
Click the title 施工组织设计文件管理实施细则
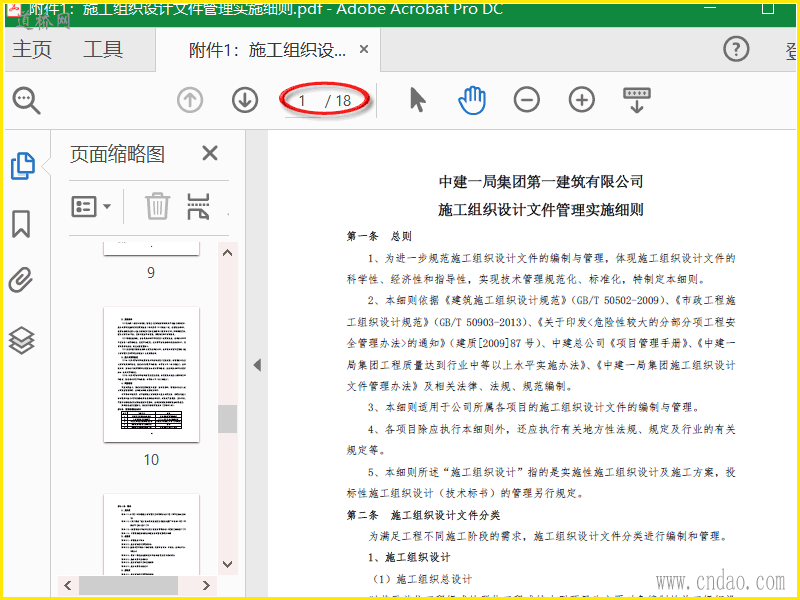pos(541,210)
